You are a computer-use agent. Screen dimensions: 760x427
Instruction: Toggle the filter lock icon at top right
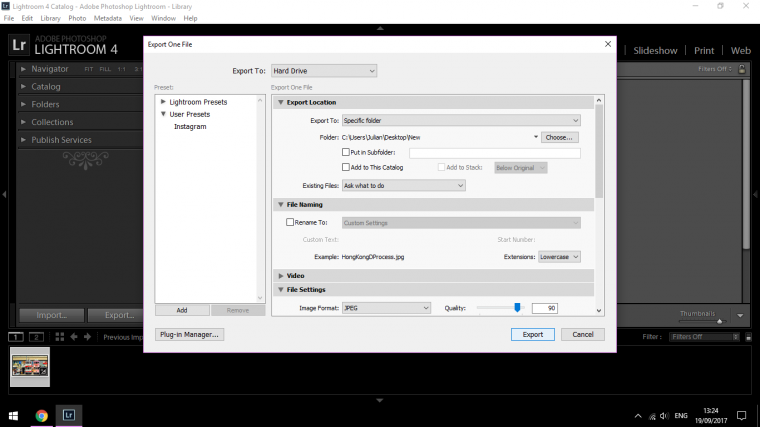point(742,69)
